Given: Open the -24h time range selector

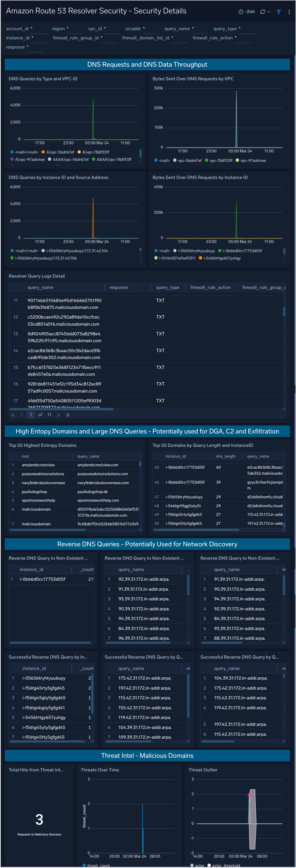Looking at the screenshot, I should pyautogui.click(x=250, y=12).
